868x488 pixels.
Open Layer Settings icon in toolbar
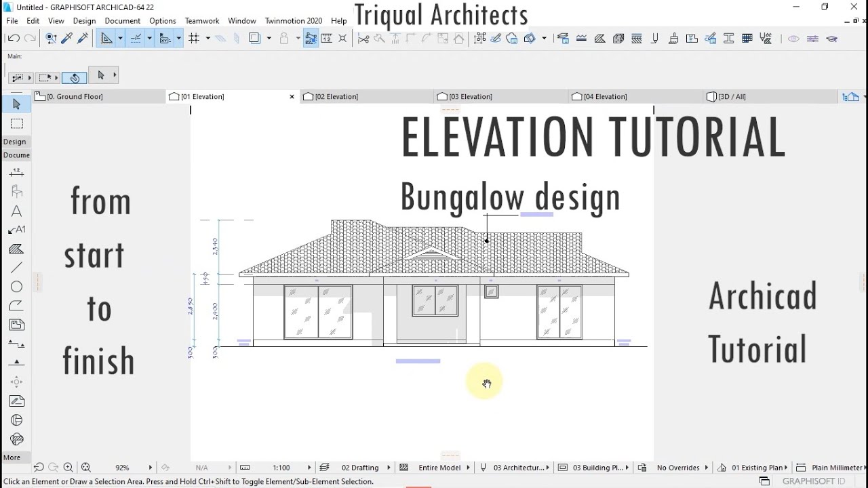point(562,39)
